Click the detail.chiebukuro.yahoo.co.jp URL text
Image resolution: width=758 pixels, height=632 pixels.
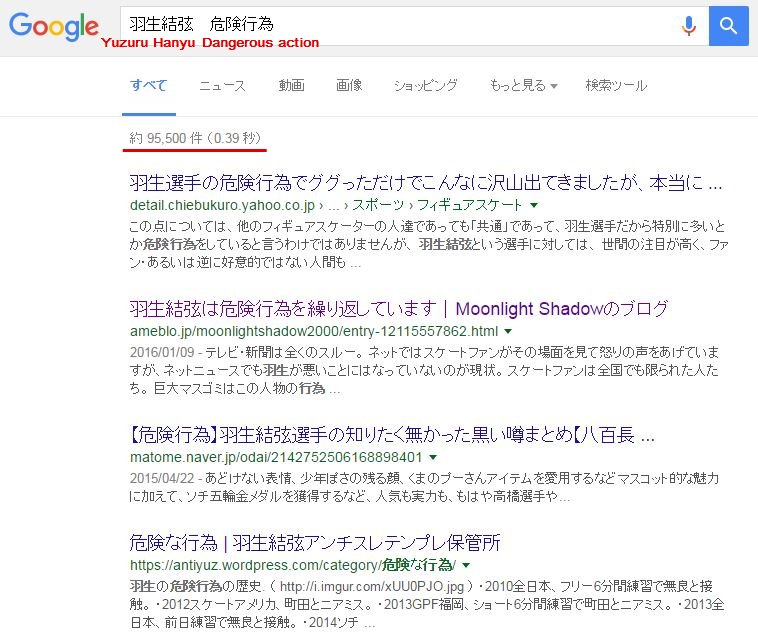coord(222,205)
